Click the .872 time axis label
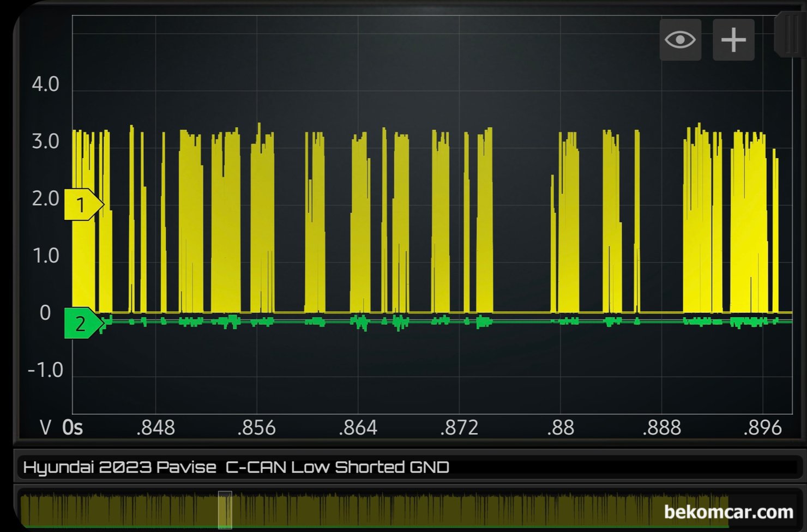Image resolution: width=807 pixels, height=532 pixels. (x=459, y=428)
